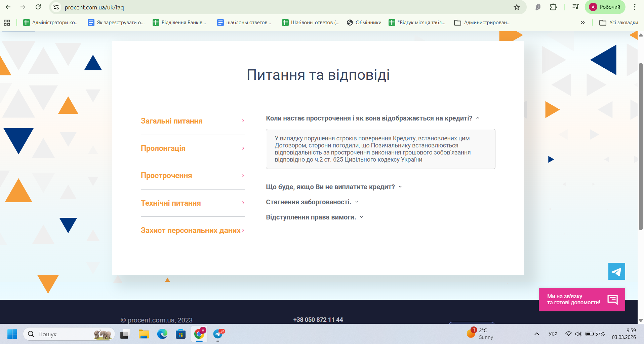Collapse Коли настає прострочення question chevron
Image resolution: width=644 pixels, height=344 pixels.
pos(478,118)
